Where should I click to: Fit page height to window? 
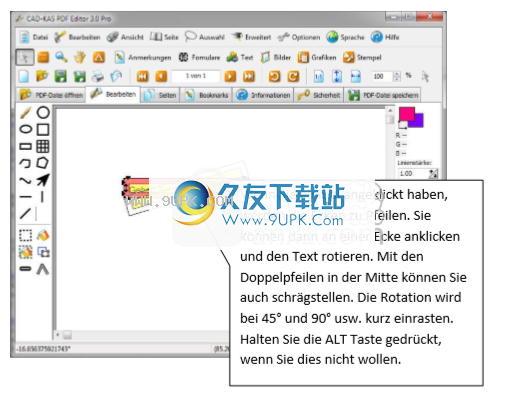point(337,77)
